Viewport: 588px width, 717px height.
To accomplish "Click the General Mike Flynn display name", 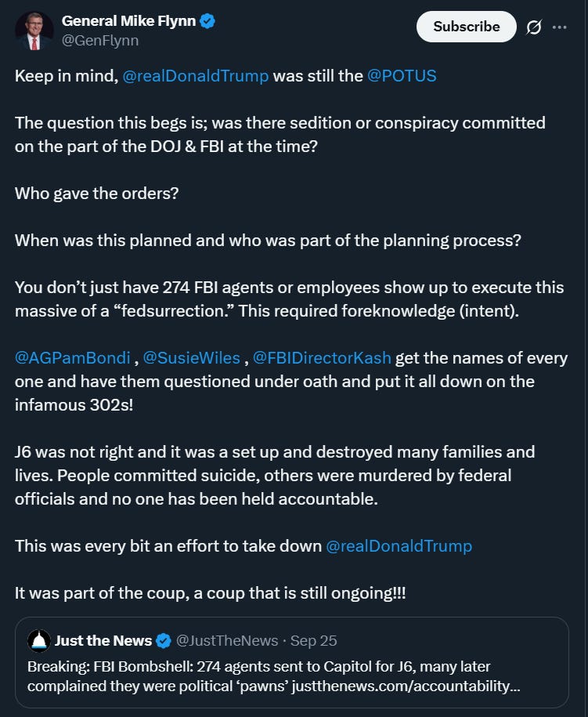I will tap(128, 21).
